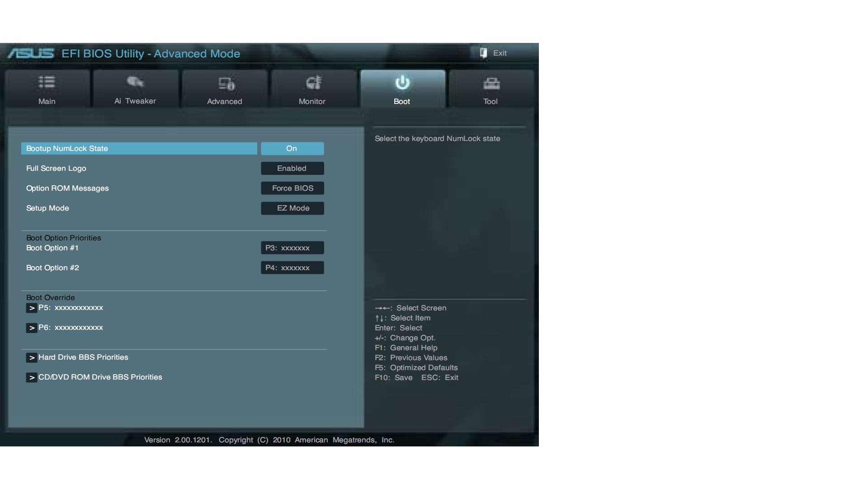Expand CD/DVD ROM Drive BBS Priorities

(100, 377)
